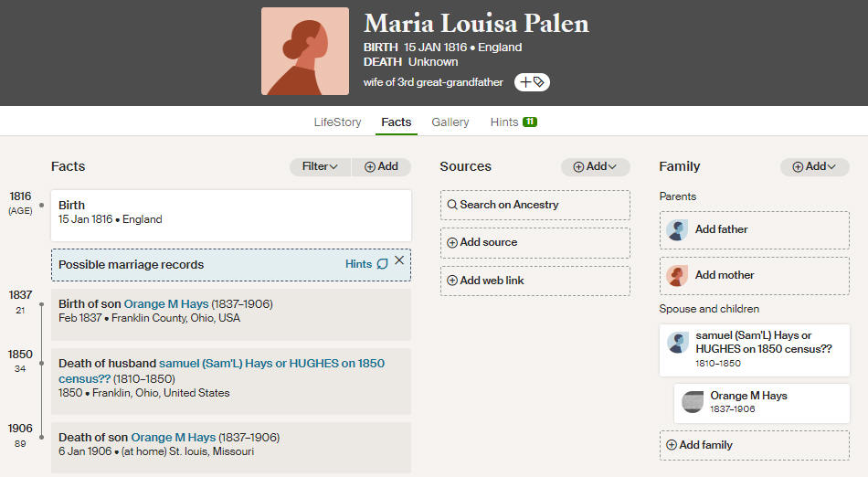Dismiss the possible marriage records hint
The height and width of the screenshot is (477, 868).
[x=399, y=260]
